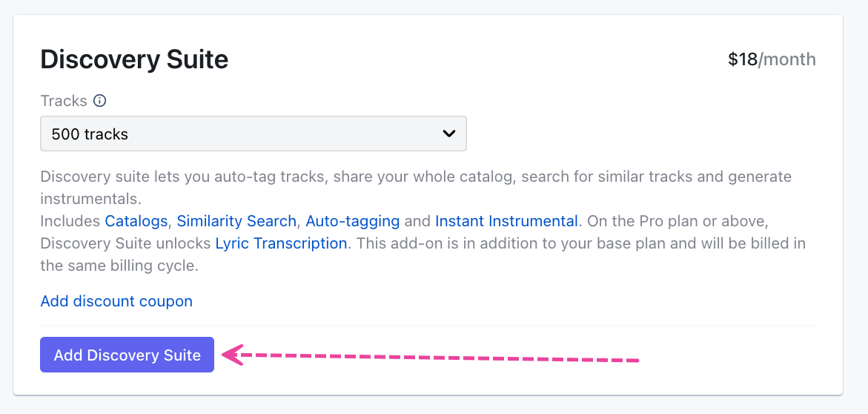Viewport: 868px width, 414px height.
Task: Visit the Auto-tagging link
Action: point(352,221)
